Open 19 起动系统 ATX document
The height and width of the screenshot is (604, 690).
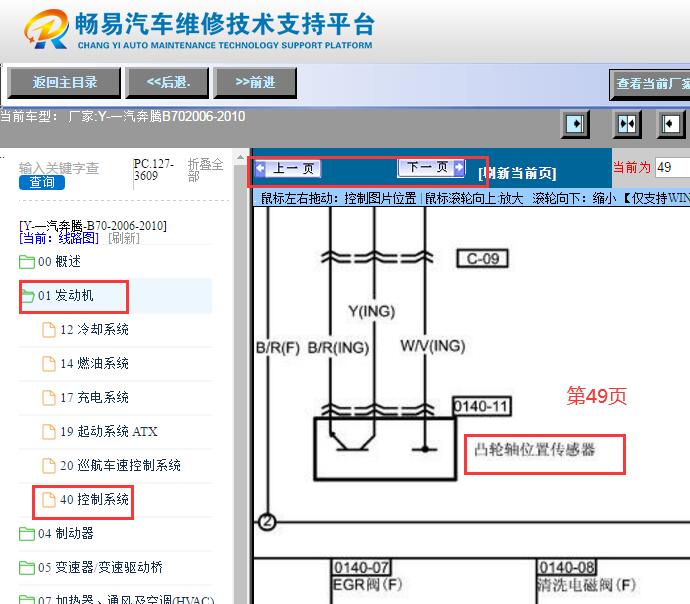[109, 432]
